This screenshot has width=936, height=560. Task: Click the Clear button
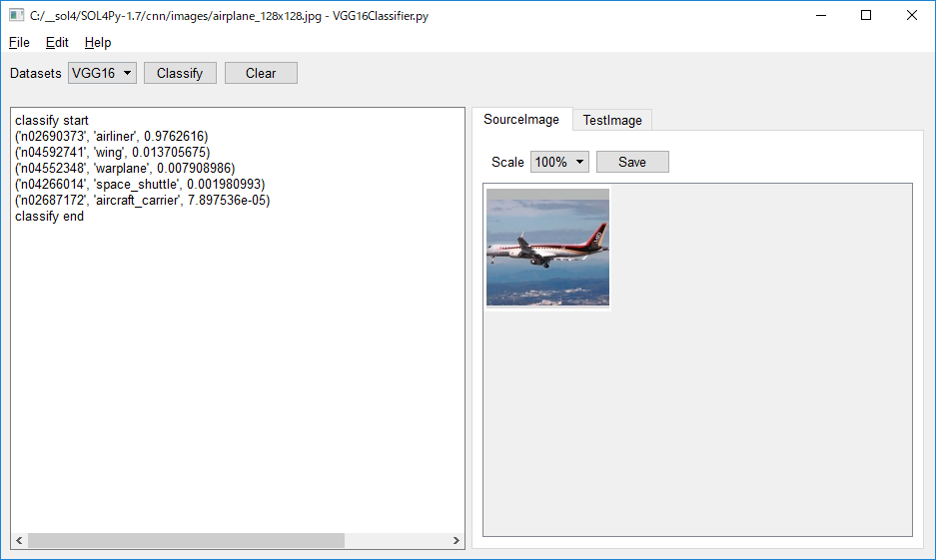[261, 73]
